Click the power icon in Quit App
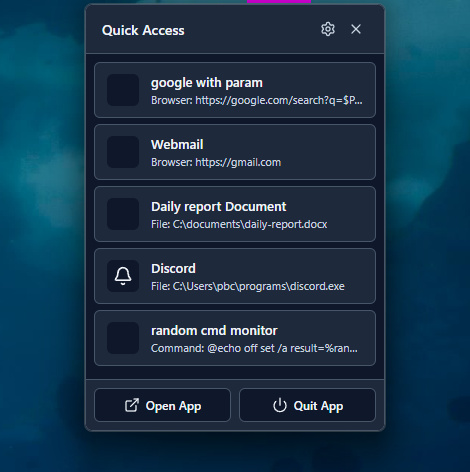 click(x=280, y=405)
